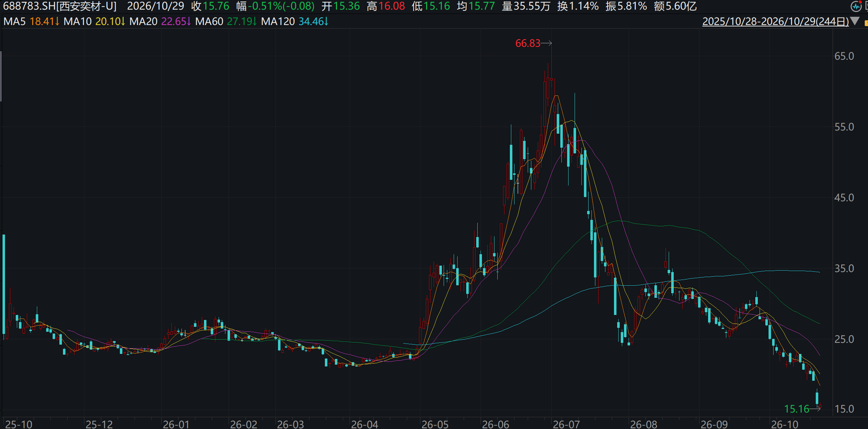Click the opening price 开15.36
Viewport: 868px width, 429px height.
coord(341,6)
